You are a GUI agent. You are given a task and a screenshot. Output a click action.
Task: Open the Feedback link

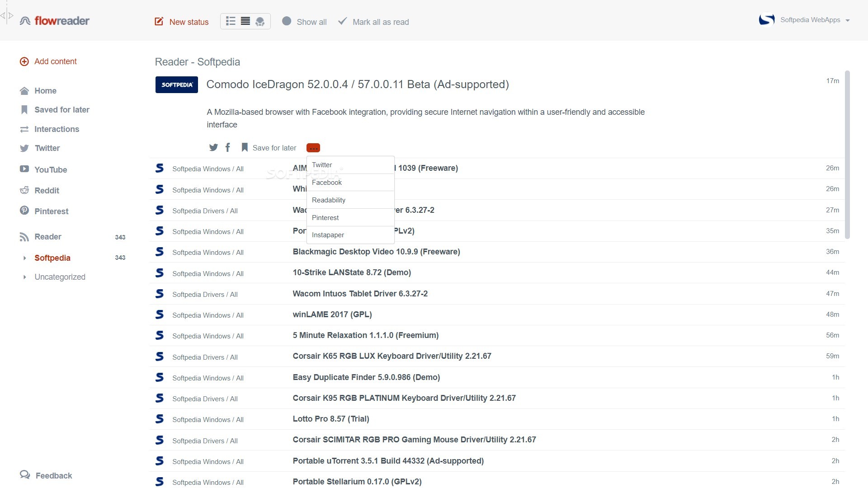[46, 475]
